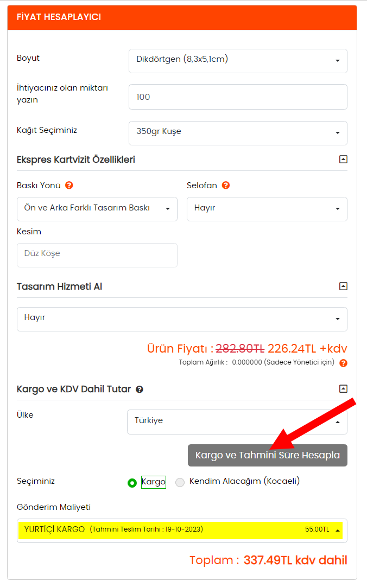Click help icon next to Selofan

tap(226, 186)
